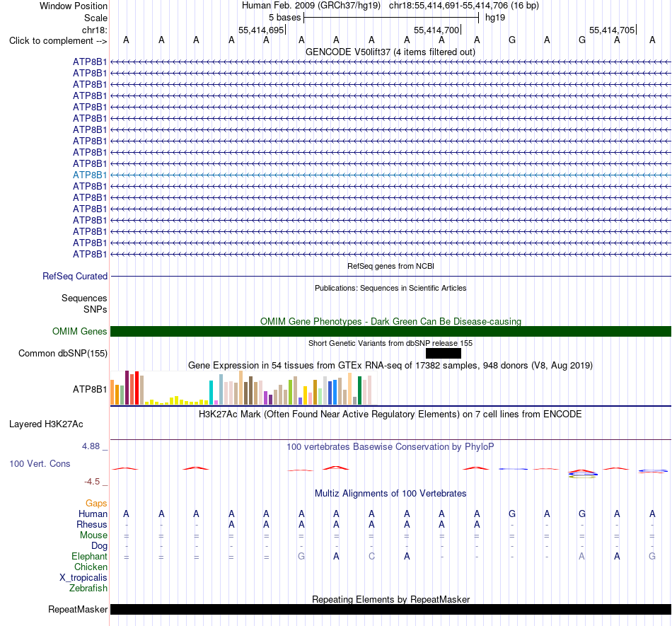Click the 4.88 PhyloP upper scale value
Viewport: 672px width, 626px height.
coord(91,446)
